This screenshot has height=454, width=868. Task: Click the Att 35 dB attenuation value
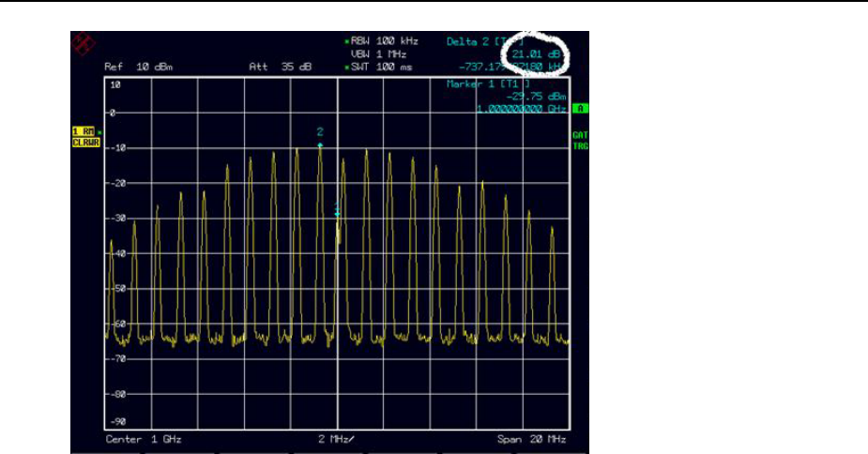(x=281, y=67)
